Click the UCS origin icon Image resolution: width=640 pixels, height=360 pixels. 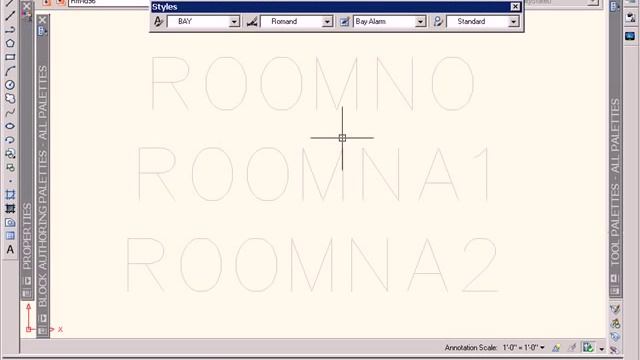(x=29, y=329)
